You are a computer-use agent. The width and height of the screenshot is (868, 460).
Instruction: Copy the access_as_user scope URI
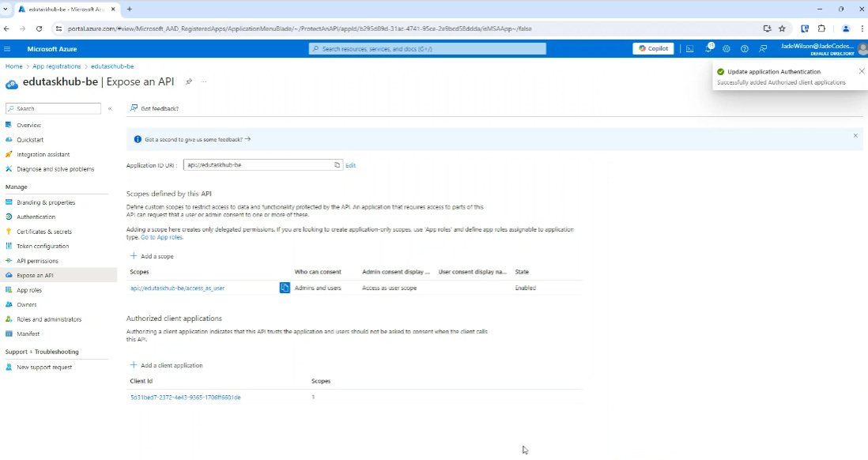285,288
